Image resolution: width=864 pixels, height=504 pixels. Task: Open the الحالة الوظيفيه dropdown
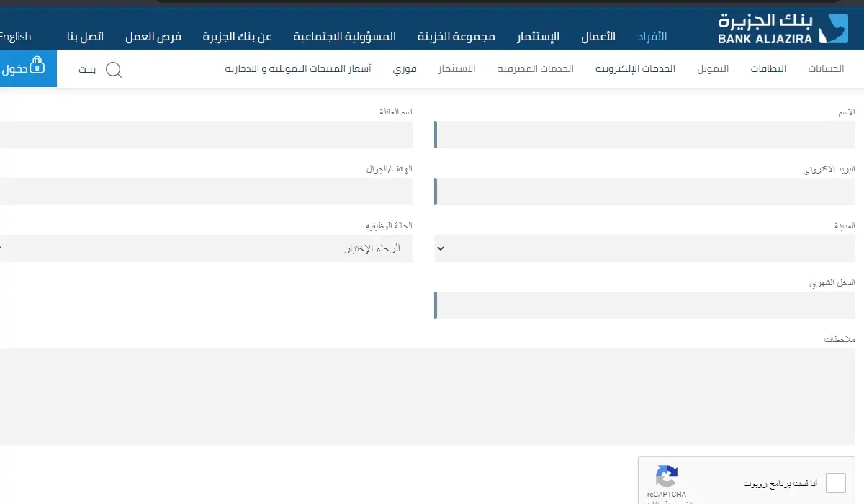[205, 248]
